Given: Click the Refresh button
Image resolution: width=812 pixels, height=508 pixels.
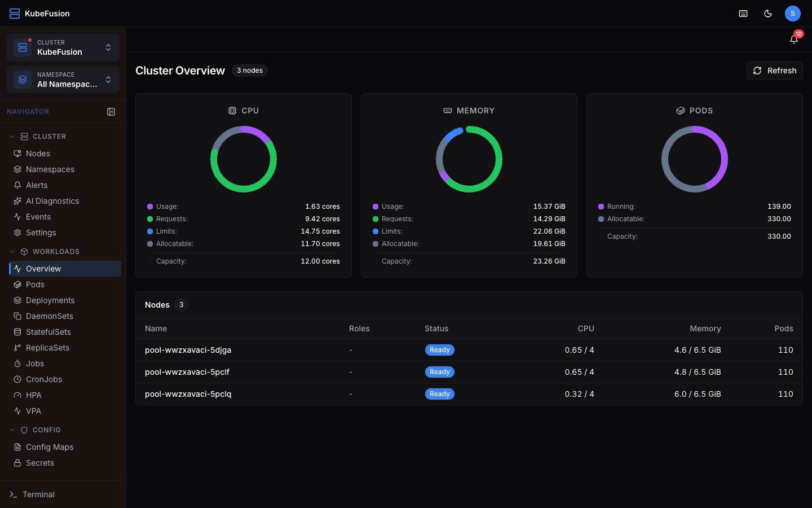Looking at the screenshot, I should (774, 70).
